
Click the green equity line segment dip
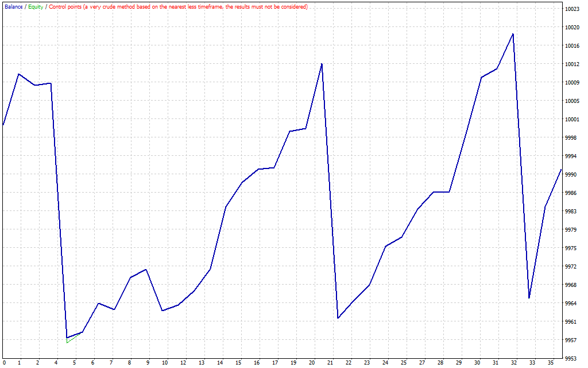point(68,342)
